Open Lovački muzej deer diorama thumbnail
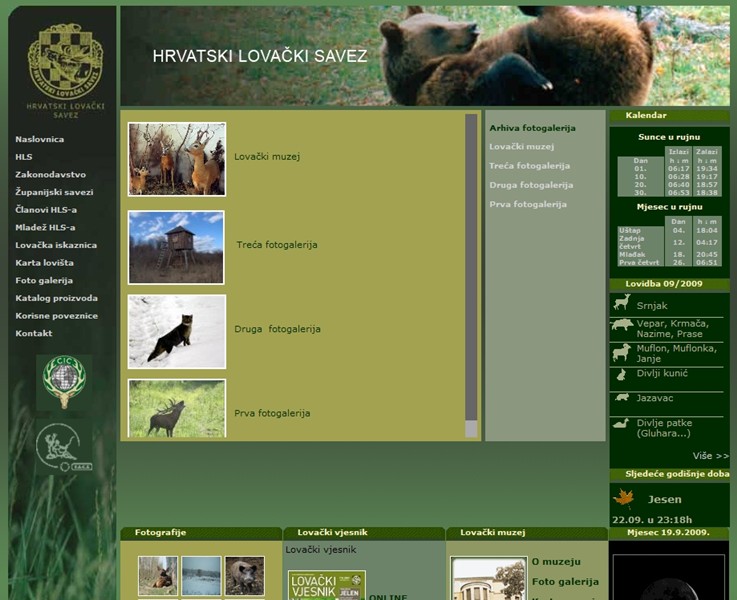 coord(177,159)
